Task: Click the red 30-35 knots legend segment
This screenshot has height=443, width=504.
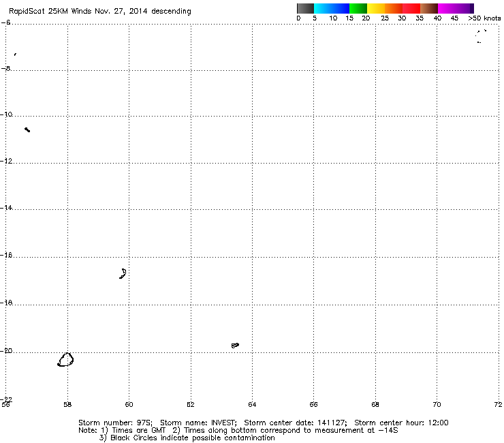Action: 411,8
